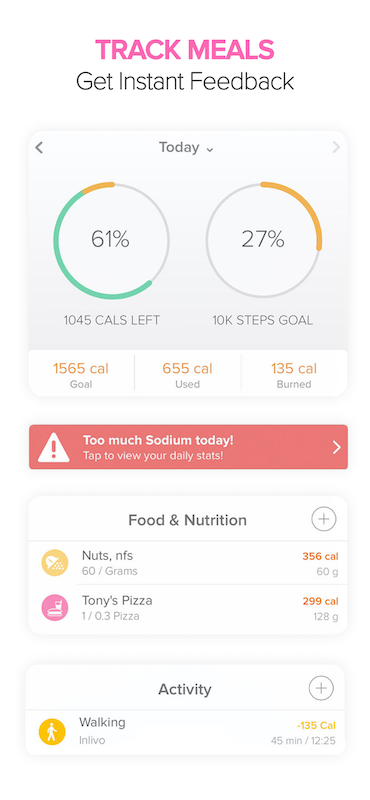Tap the warning triangle icon
Image resolution: width=370 pixels, height=800 pixels.
[54, 447]
